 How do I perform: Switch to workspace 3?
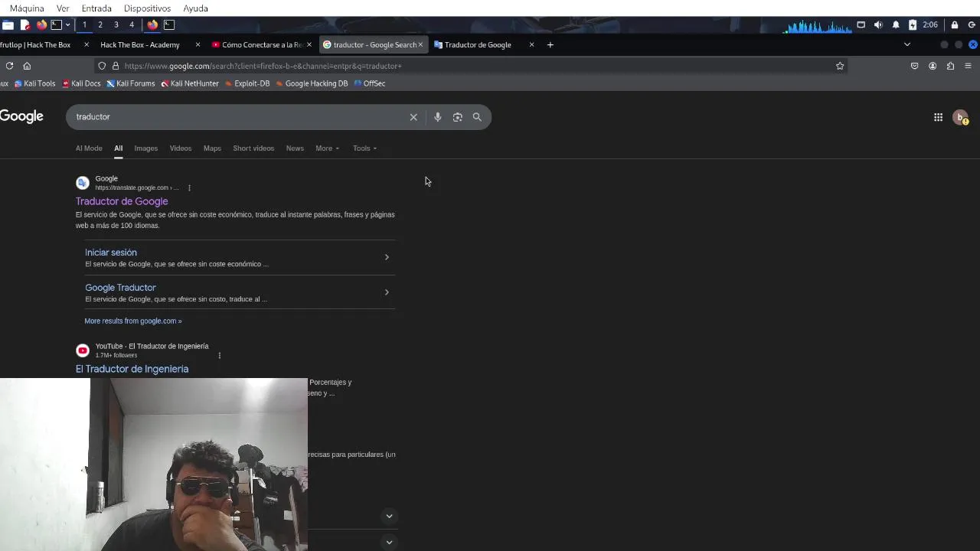(116, 24)
